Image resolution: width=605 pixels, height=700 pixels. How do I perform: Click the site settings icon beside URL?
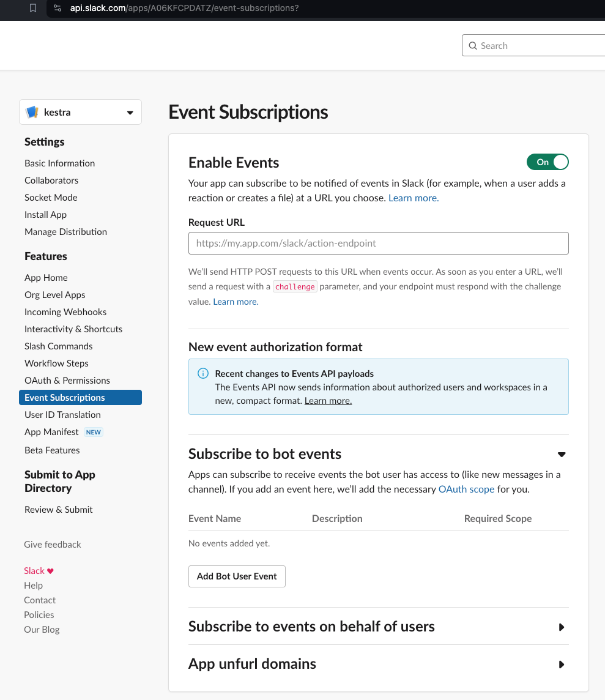point(58,8)
